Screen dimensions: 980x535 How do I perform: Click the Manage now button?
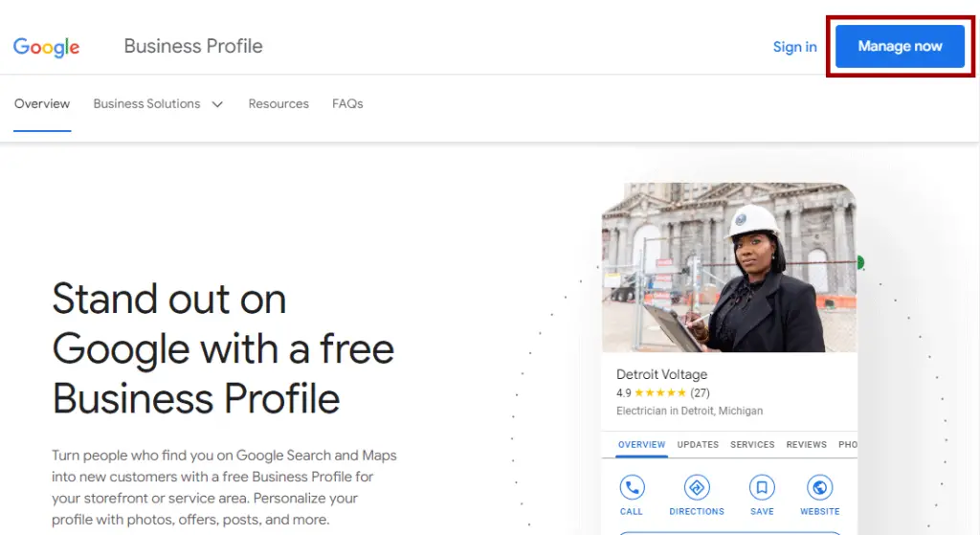pos(900,46)
